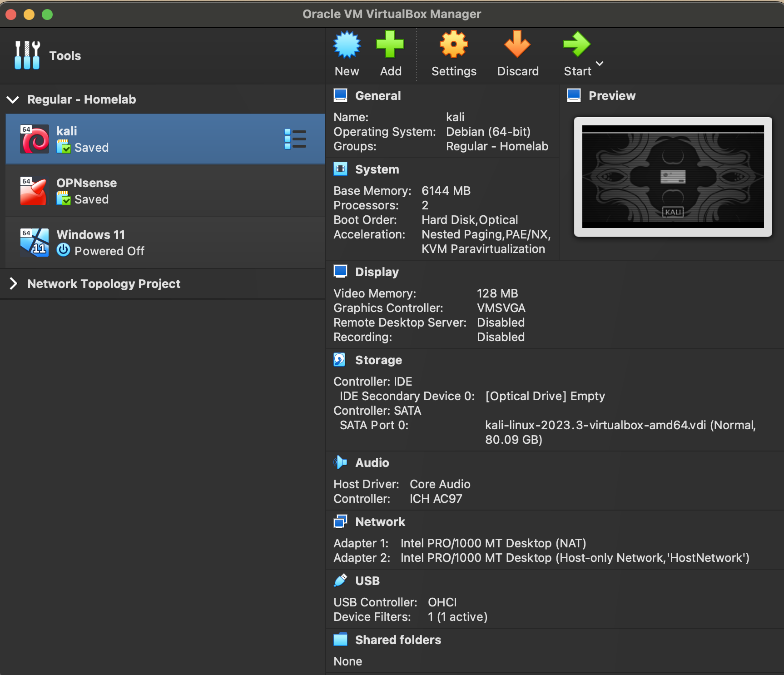Screen dimensions: 784x675
Task: Click the 'OHCI' USB controller value
Action: 442,602
